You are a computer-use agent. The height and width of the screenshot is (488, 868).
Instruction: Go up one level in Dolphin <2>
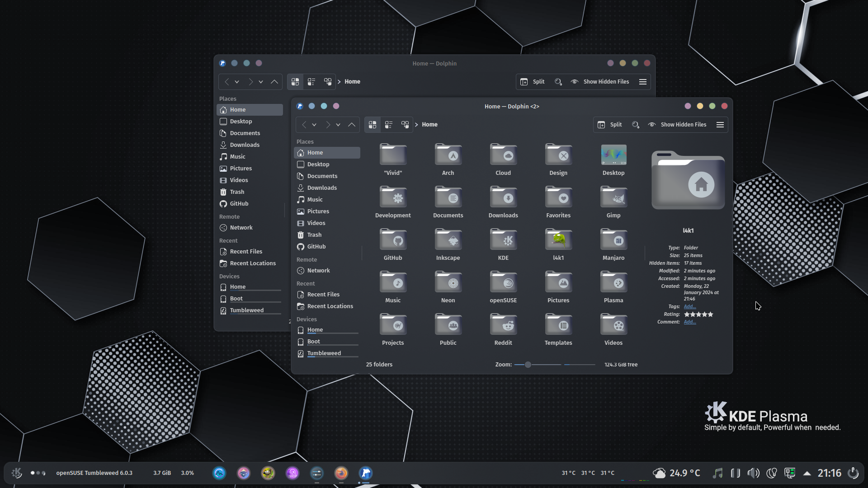pyautogui.click(x=352, y=125)
